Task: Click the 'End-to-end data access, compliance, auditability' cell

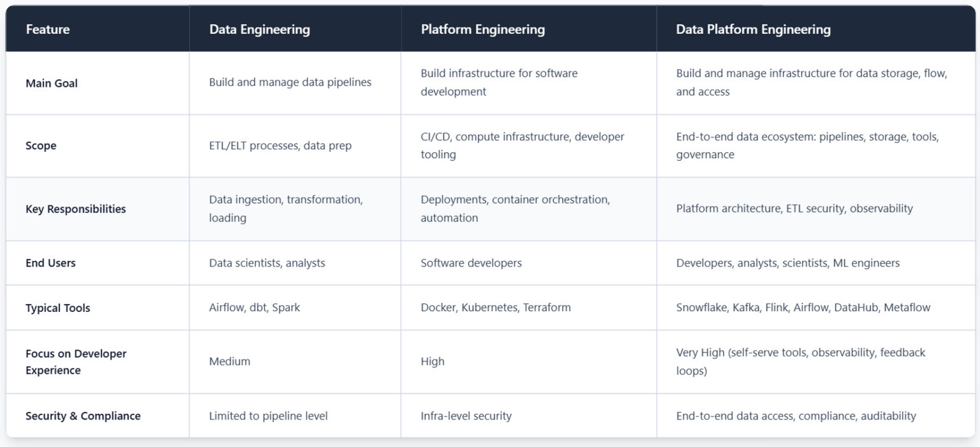Action: (x=796, y=416)
